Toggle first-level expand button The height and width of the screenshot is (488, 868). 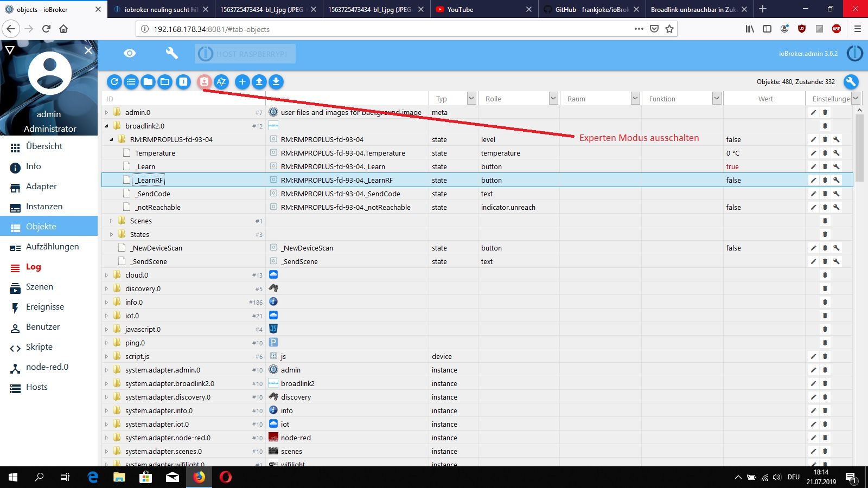tap(183, 82)
